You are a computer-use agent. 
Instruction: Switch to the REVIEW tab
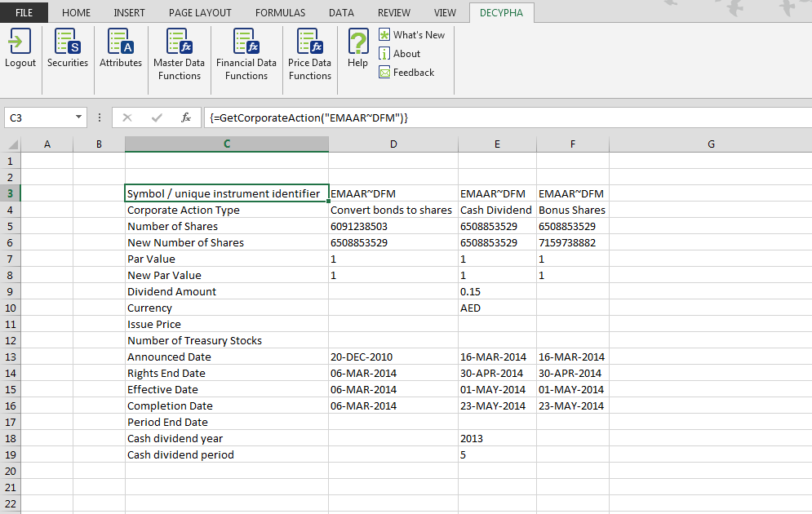coord(393,12)
